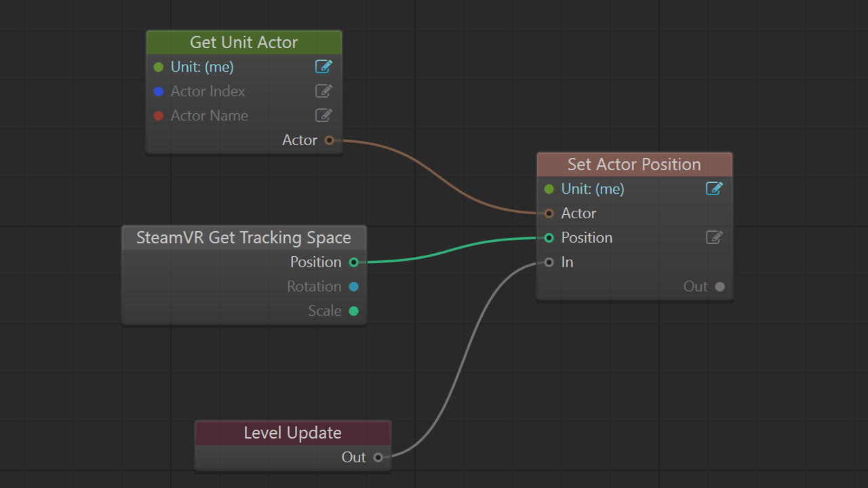The image size is (868, 488).
Task: Click Out port on Level Update node
Action: click(378, 457)
